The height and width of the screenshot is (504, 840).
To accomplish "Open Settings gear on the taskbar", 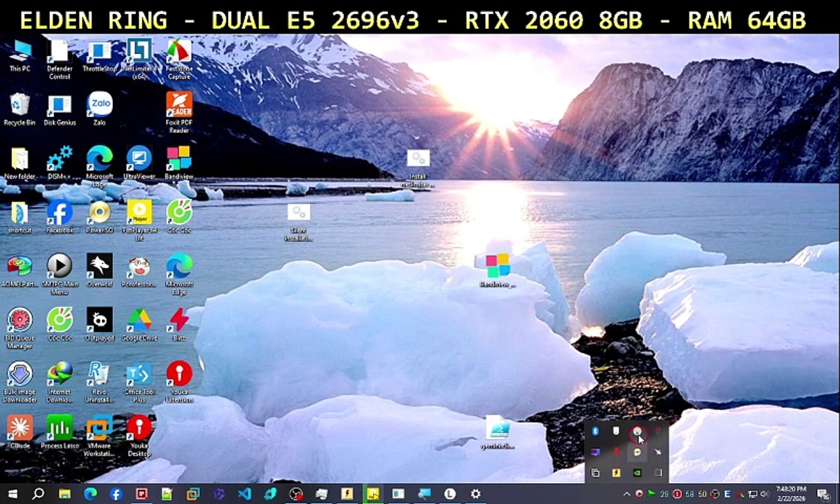I will 475,493.
